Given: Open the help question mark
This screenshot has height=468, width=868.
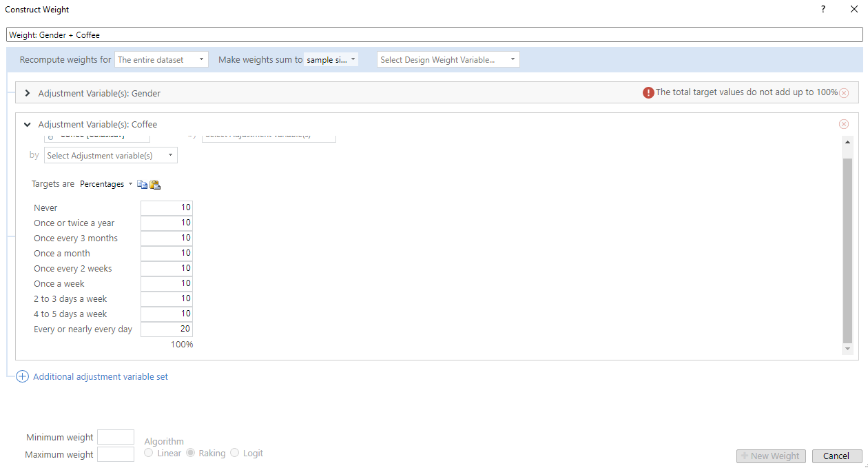Looking at the screenshot, I should 823,10.
